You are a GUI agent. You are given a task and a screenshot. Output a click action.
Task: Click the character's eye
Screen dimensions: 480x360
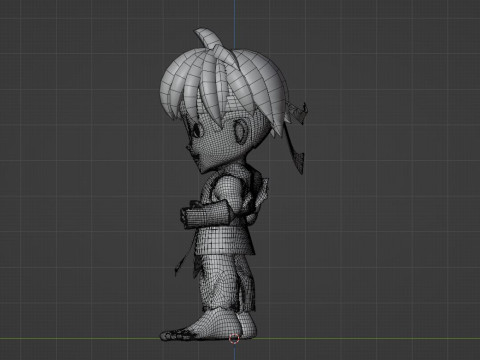coord(197,130)
